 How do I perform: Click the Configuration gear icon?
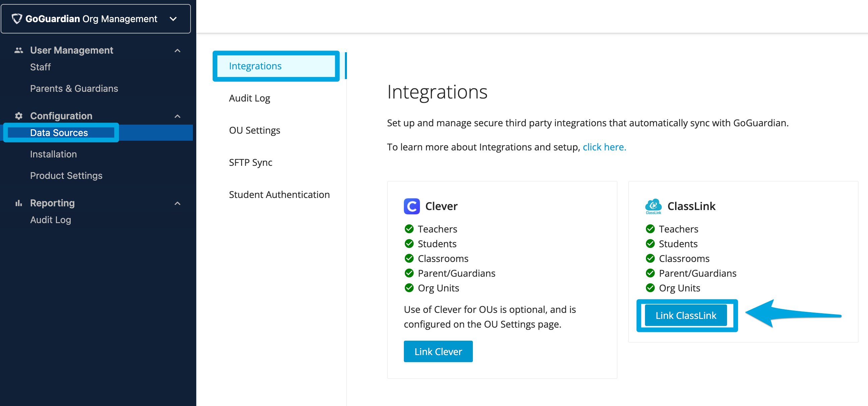[x=18, y=116]
